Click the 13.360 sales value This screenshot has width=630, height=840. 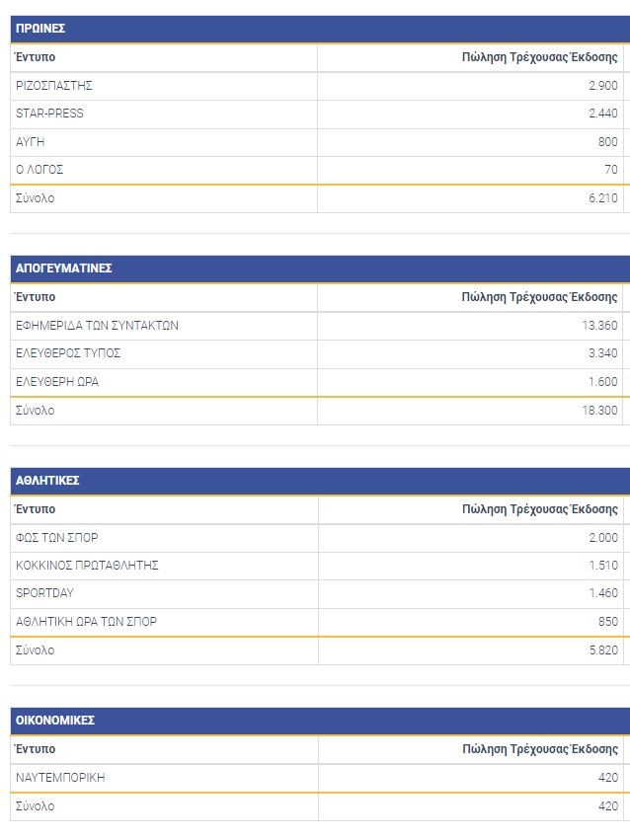[600, 326]
